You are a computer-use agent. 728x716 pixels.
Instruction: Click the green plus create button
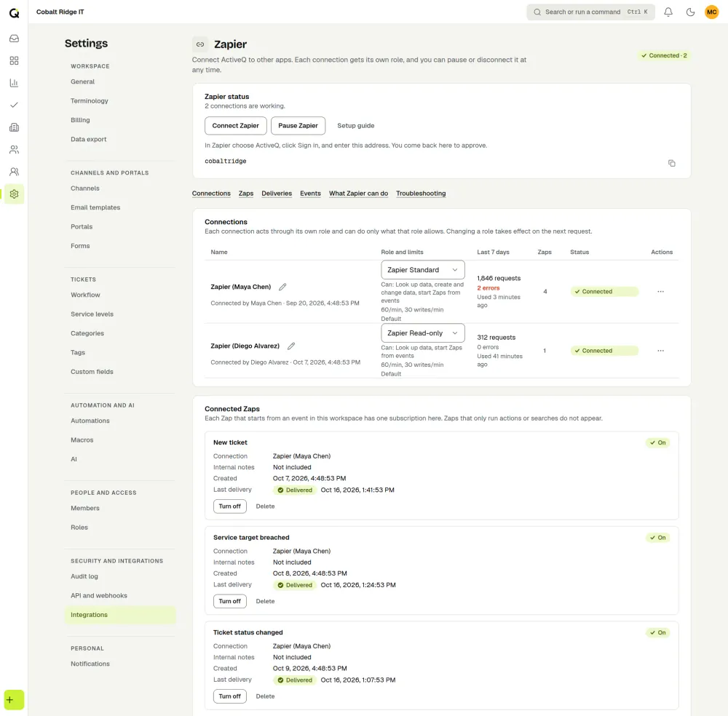14,700
